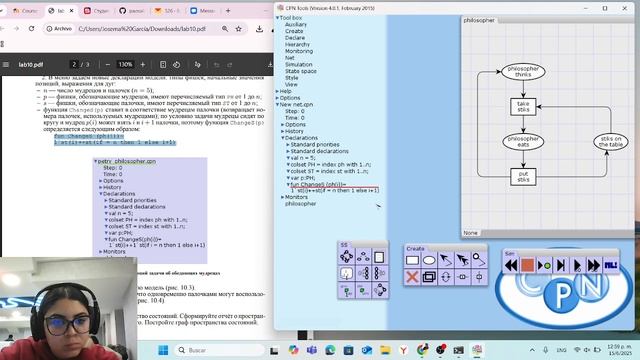The height and width of the screenshot is (360, 640).
Task: Click the magnifier zoom icon in address bar
Action: tap(225, 29)
